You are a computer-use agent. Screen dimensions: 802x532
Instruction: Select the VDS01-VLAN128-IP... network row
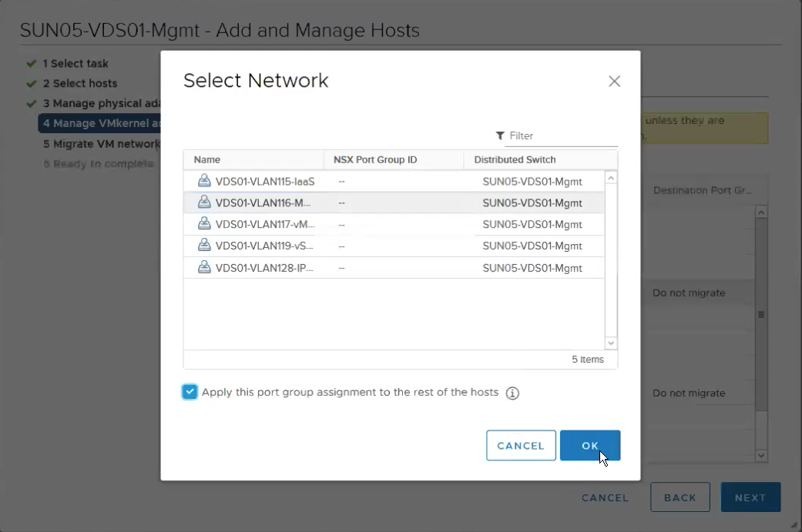pos(394,268)
